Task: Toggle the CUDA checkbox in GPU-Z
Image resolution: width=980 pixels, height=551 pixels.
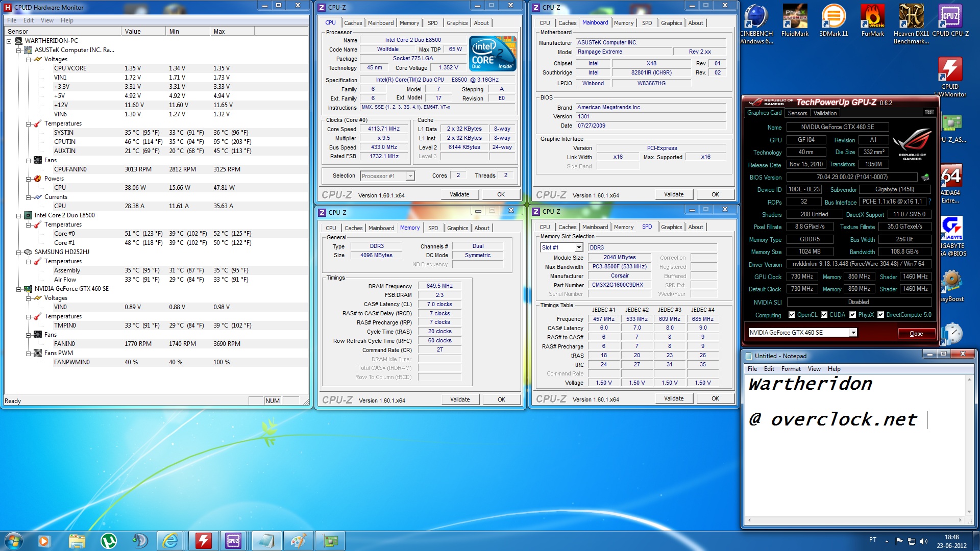Action: pos(824,315)
